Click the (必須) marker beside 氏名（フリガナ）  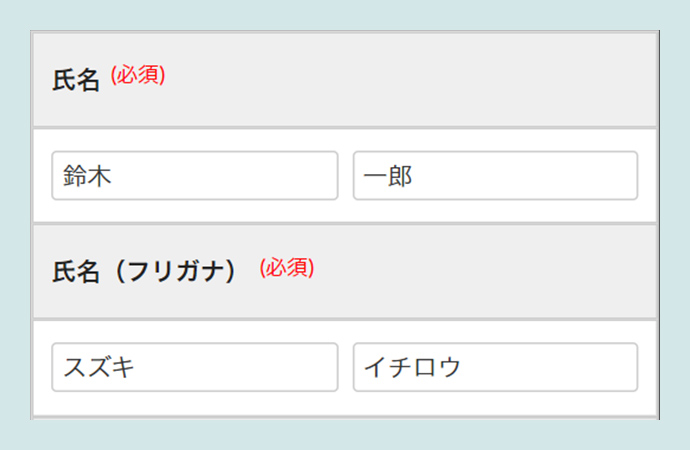pos(287,268)
